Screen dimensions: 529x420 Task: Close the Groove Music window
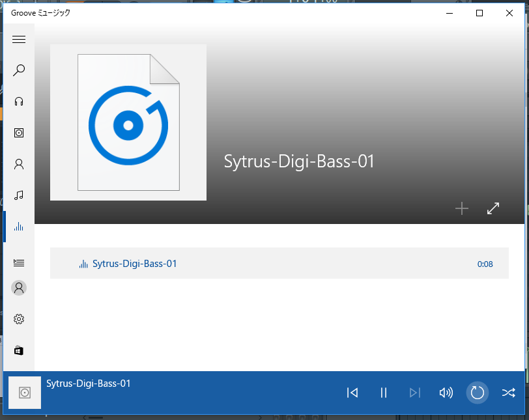click(x=509, y=13)
